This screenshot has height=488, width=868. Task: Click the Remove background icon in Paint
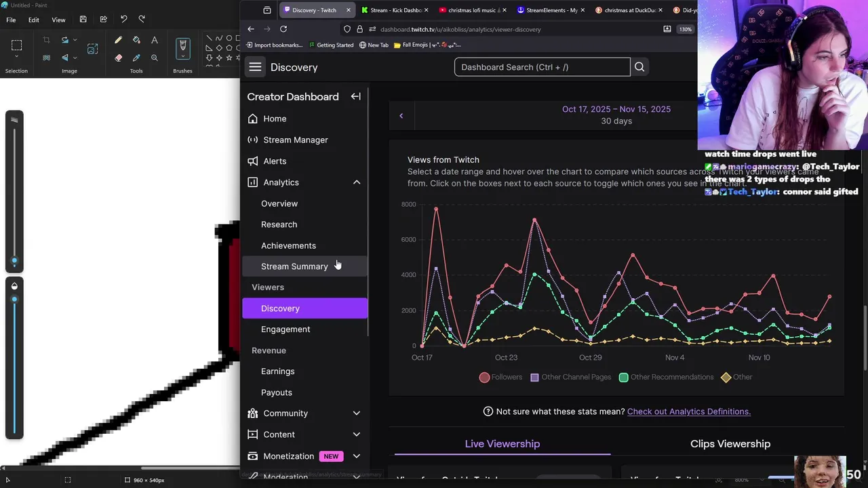point(46,58)
